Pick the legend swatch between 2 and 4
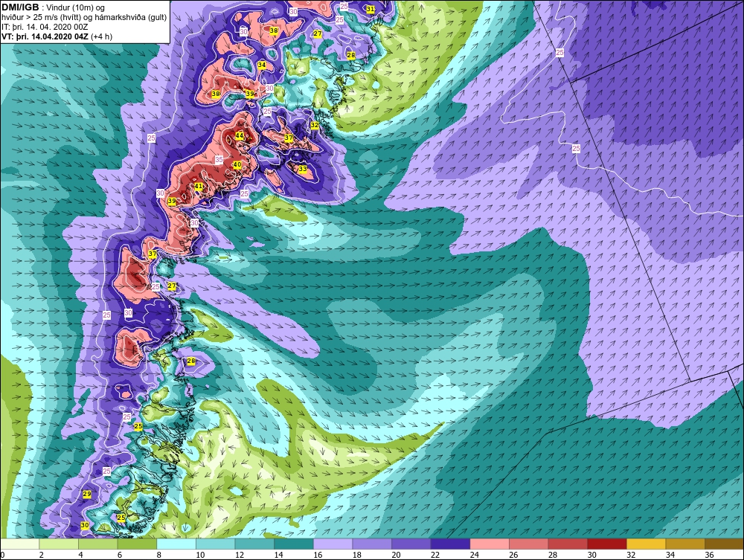 coord(59,544)
